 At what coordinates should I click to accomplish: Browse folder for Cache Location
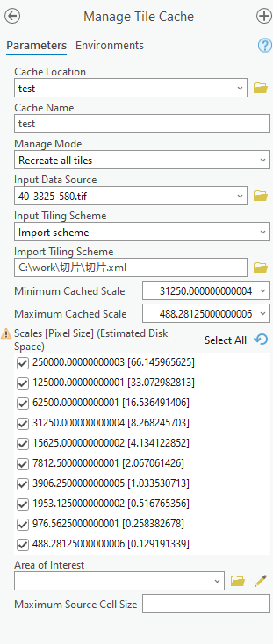pos(261,88)
